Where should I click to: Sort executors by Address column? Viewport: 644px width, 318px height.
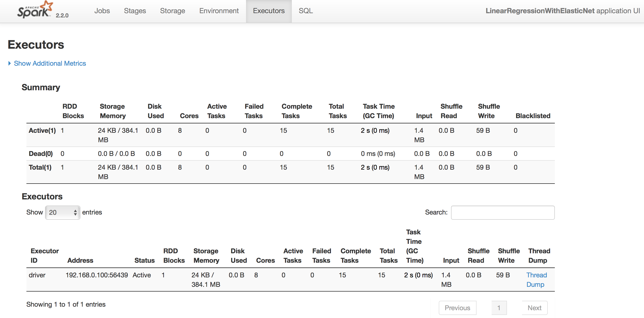point(80,260)
